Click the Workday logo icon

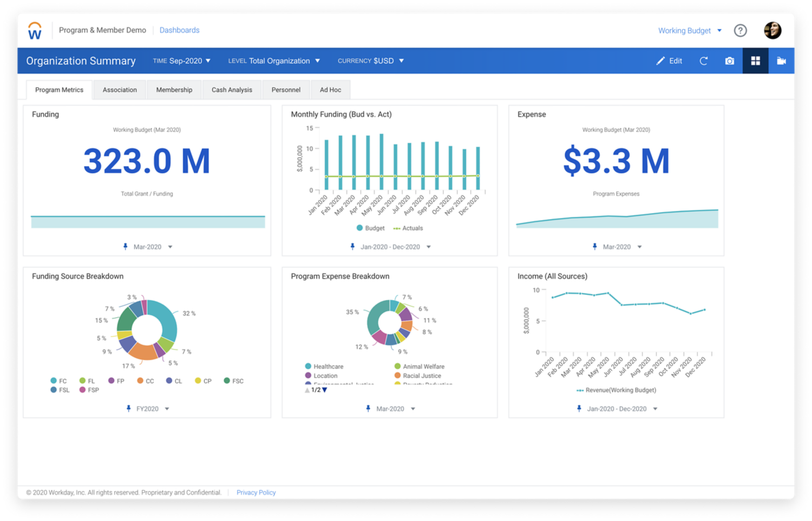[35, 31]
